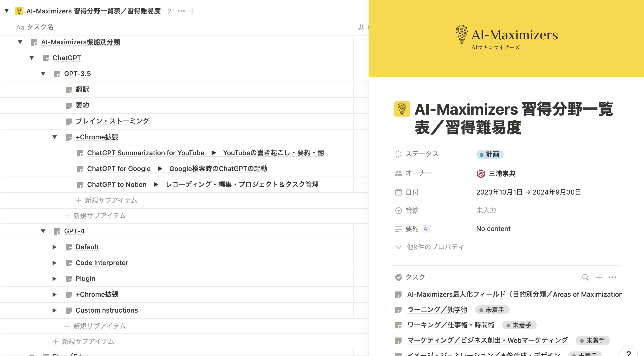The image size is (644, 356).
Task: Collapse the +Chrome拡張 row under GPT-3.5
Action: [55, 137]
